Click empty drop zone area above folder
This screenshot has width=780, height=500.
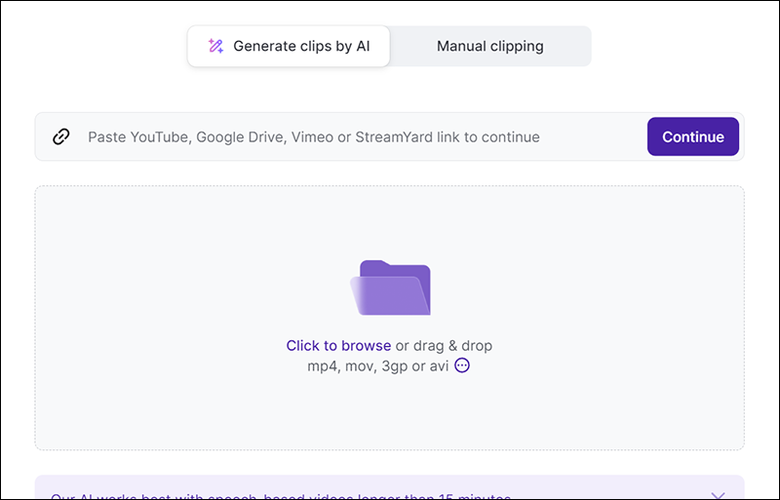pyautogui.click(x=390, y=222)
